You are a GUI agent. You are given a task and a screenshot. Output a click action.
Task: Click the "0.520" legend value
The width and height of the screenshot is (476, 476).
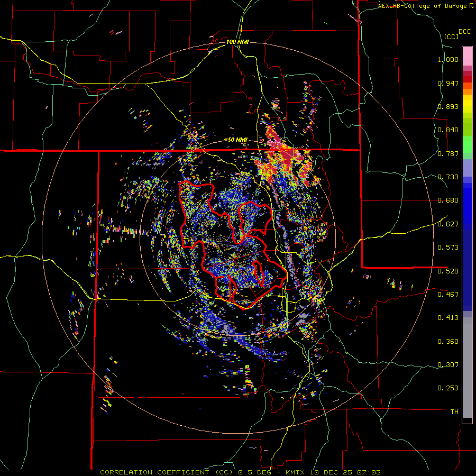[x=448, y=271]
